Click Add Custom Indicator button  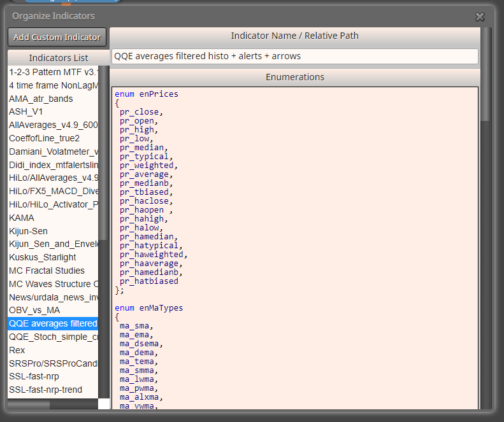[57, 37]
